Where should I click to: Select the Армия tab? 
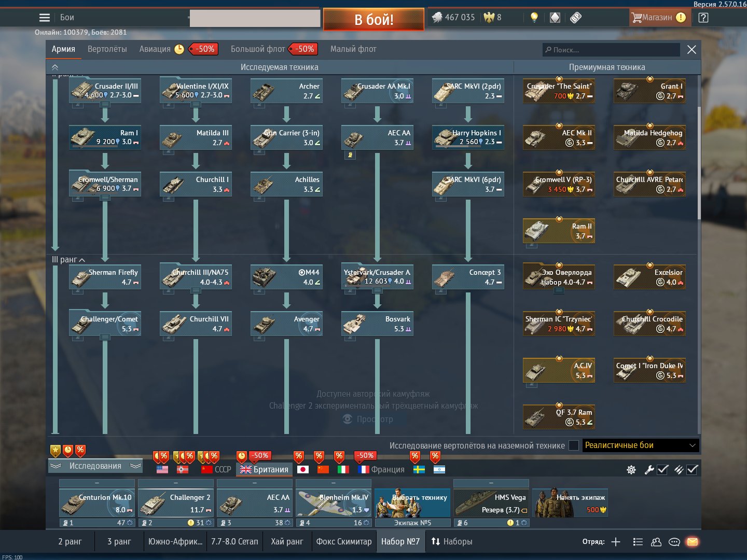(x=63, y=49)
